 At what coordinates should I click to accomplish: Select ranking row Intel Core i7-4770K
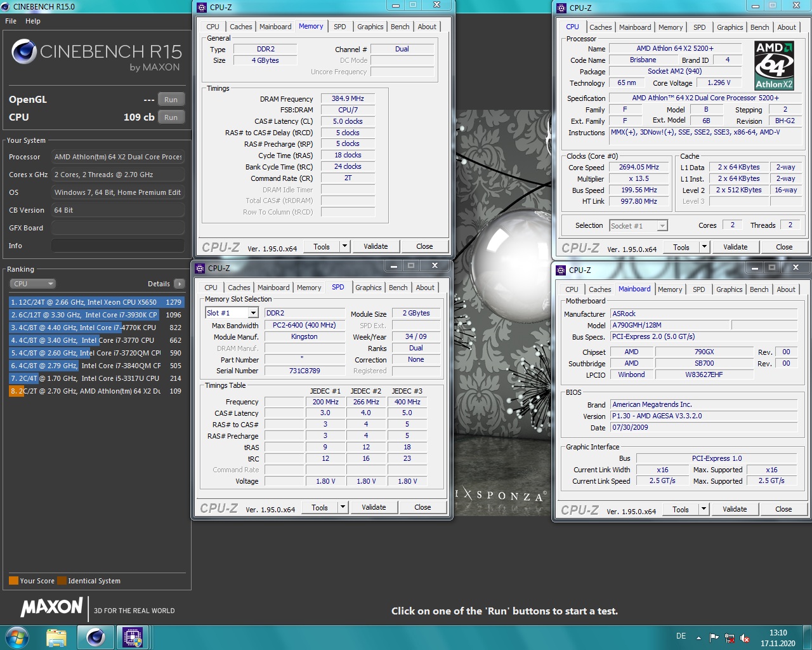(x=96, y=328)
